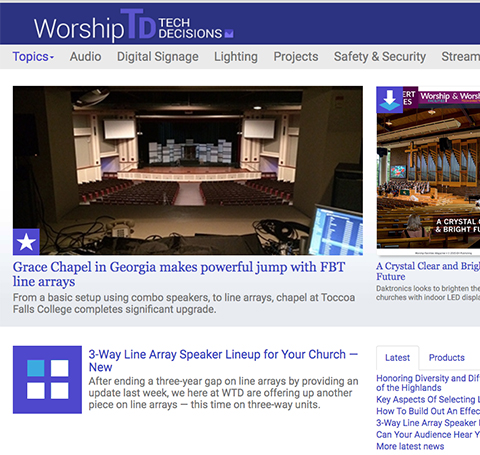The image size is (480, 455).
Task: Open the Lighting nav item
Action: [x=236, y=57]
